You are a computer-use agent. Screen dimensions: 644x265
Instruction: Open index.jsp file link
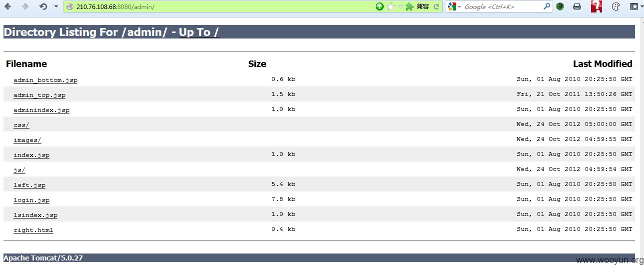pyautogui.click(x=31, y=155)
